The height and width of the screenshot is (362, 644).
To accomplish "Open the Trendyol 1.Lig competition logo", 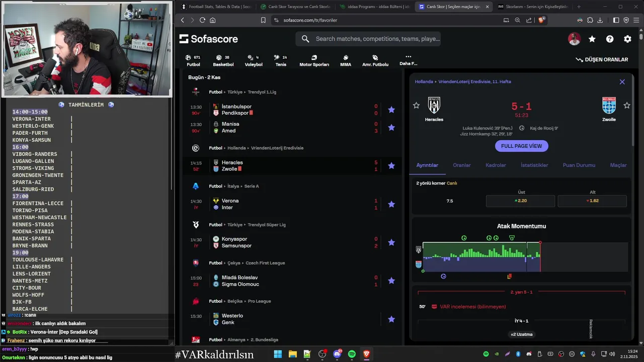I will click(x=196, y=92).
